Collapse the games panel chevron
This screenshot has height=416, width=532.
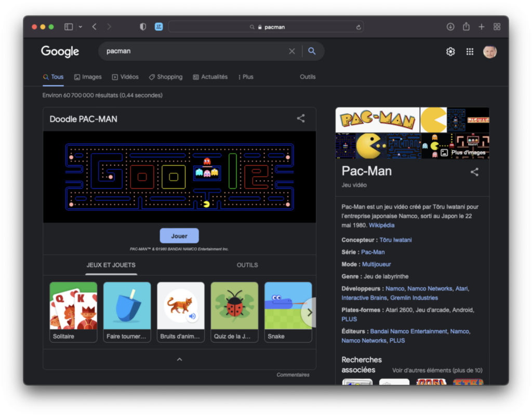[x=179, y=359]
